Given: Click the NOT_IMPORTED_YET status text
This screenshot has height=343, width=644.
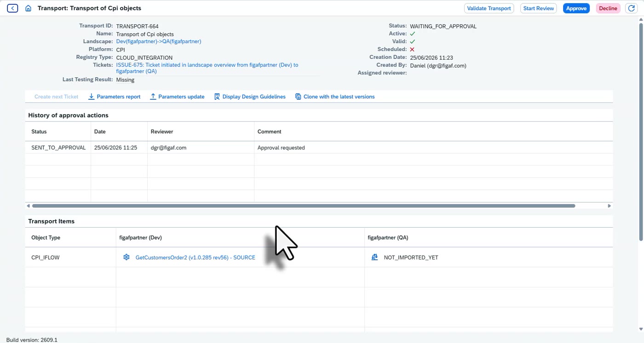Looking at the screenshot, I should point(411,257).
